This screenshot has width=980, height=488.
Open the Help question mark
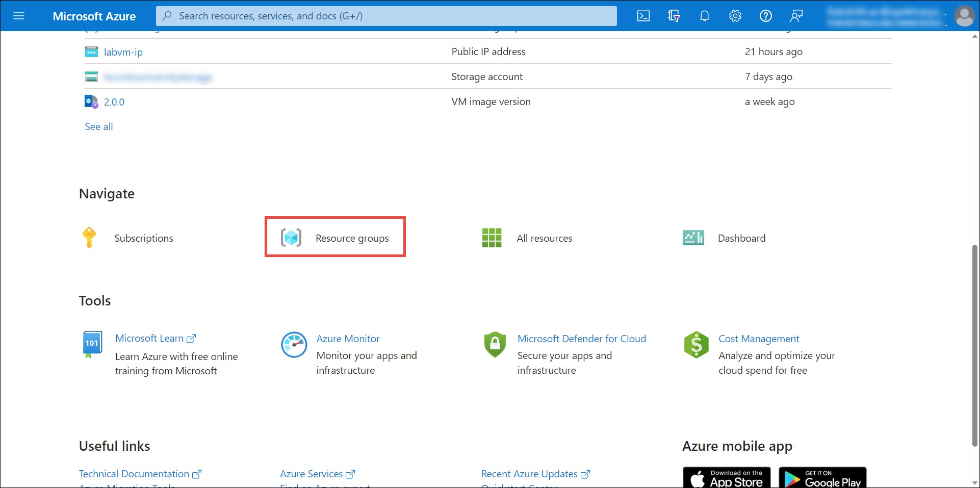(x=766, y=16)
